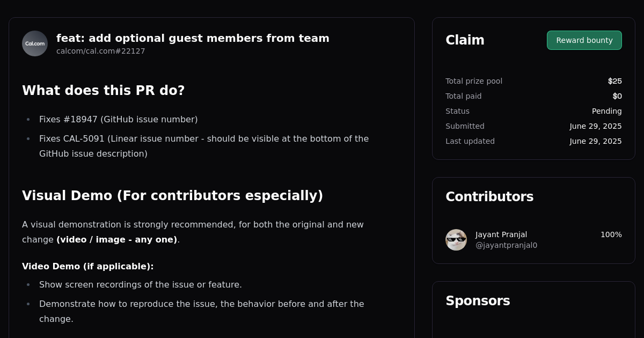This screenshot has height=338, width=644.
Task: Click the Contributors panel heading
Action: click(489, 196)
